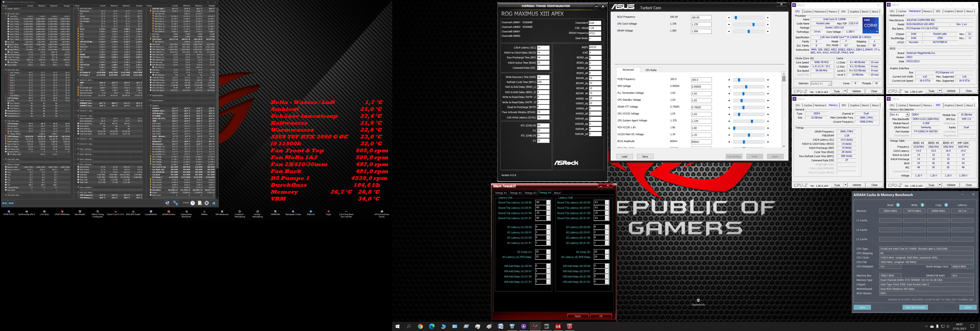Image resolution: width=980 pixels, height=331 pixels.
Task: Open CrystalDiskInfo desktop shortcut
Action: (151, 213)
